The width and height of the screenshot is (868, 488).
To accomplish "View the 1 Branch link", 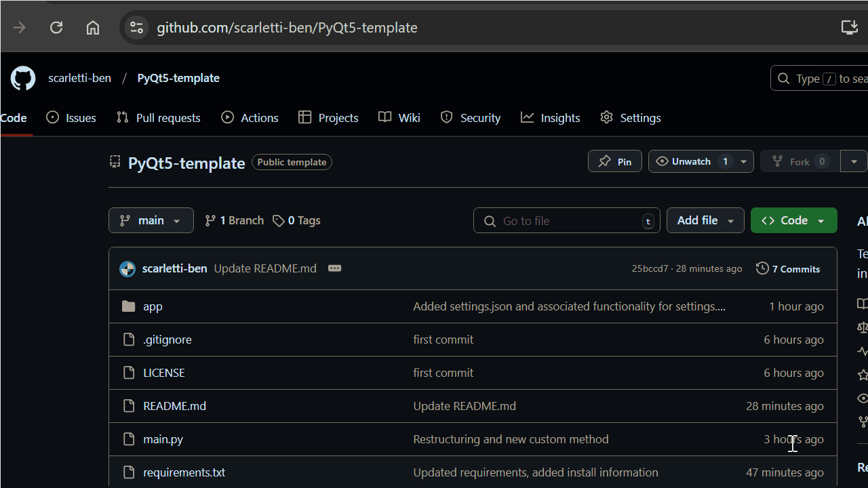I will pos(234,220).
